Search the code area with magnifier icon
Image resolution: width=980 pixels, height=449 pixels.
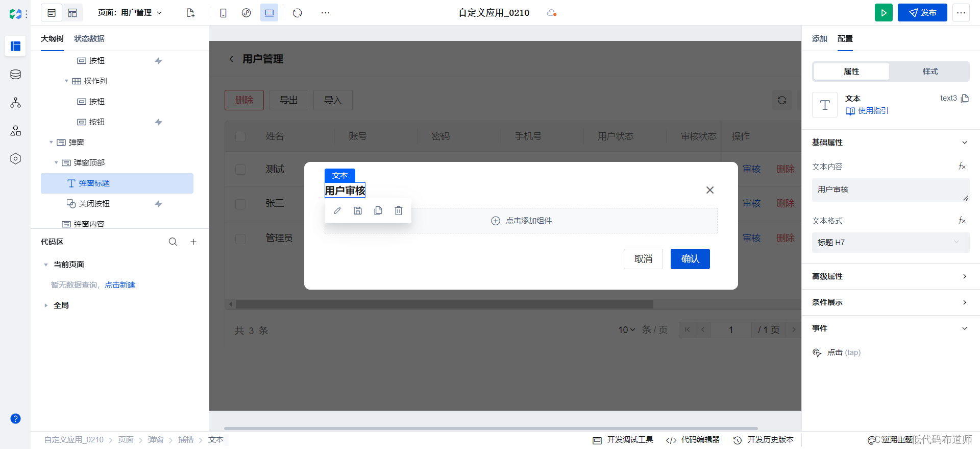point(173,242)
